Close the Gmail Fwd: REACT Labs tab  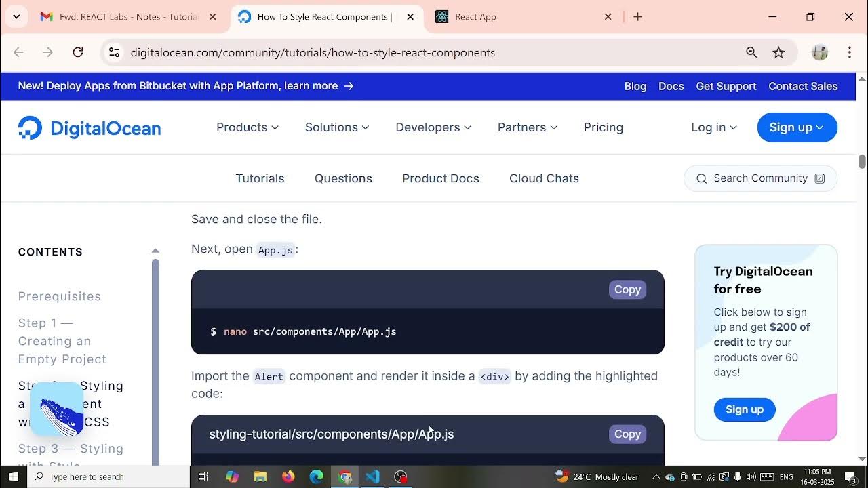[x=212, y=17]
